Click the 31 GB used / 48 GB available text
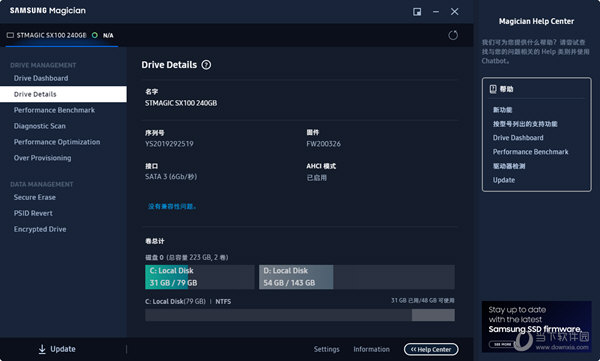This screenshot has width=600, height=361. [x=422, y=301]
